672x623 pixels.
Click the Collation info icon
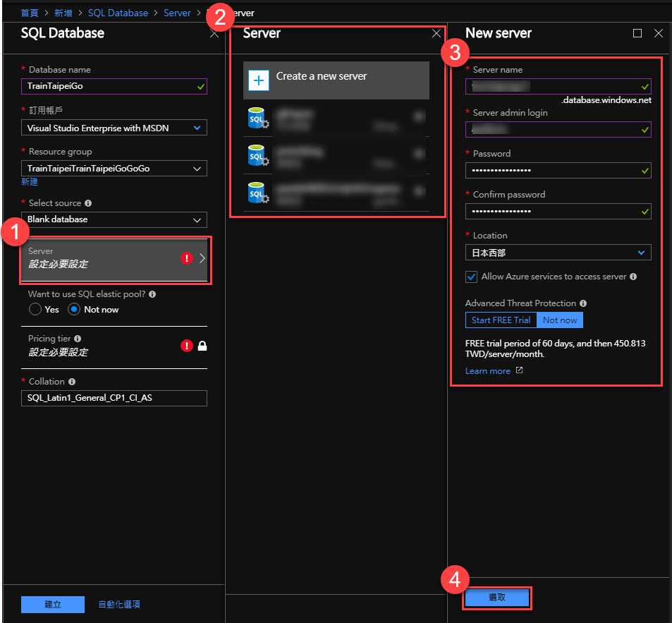click(x=72, y=382)
